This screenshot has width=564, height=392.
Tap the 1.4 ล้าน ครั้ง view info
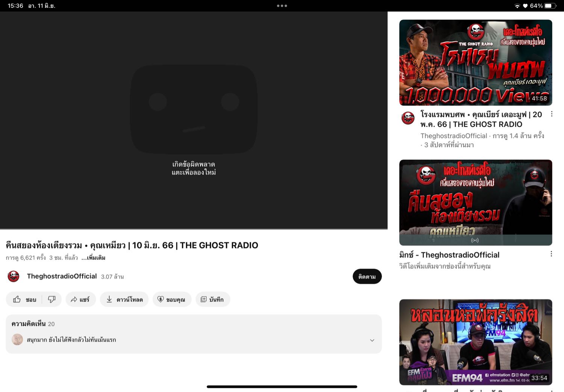click(519, 136)
